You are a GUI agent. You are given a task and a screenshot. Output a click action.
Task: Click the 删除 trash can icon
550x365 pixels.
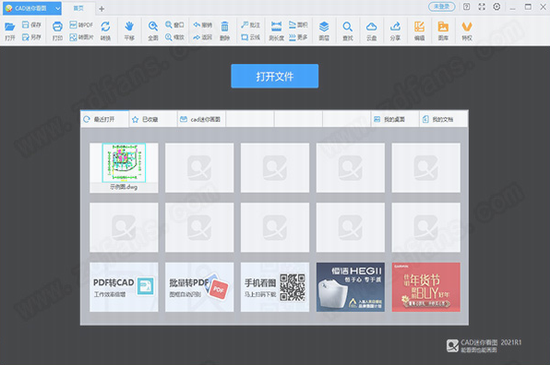click(x=224, y=27)
